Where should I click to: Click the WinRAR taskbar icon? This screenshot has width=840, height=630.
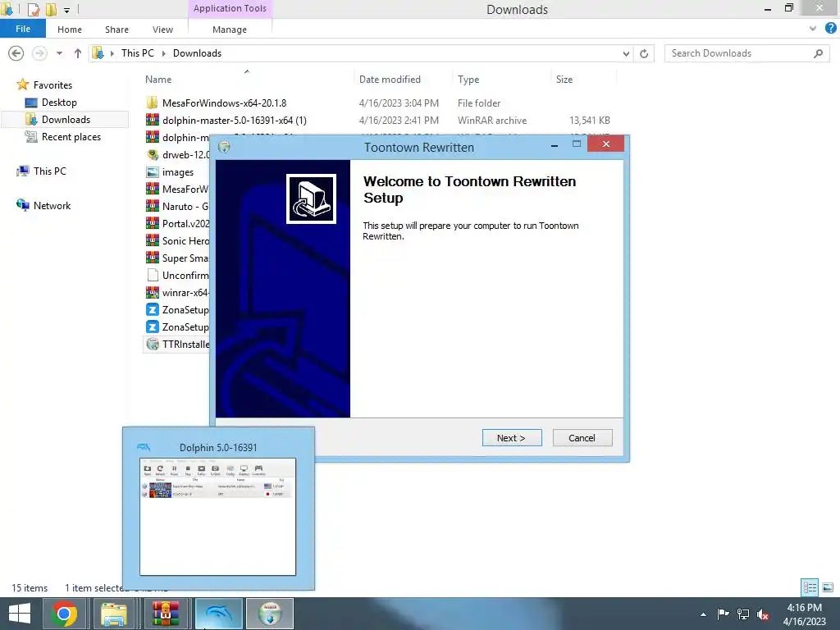point(167,614)
